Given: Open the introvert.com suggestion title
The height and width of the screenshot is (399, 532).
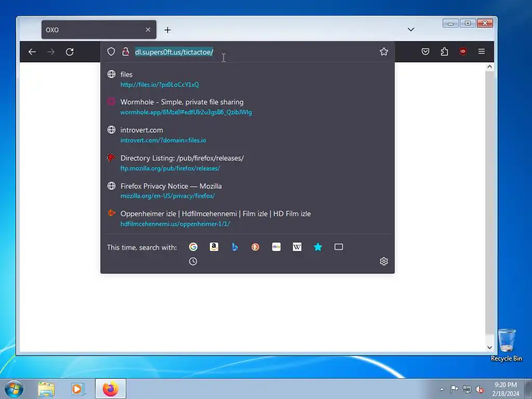Looking at the screenshot, I should pyautogui.click(x=141, y=130).
